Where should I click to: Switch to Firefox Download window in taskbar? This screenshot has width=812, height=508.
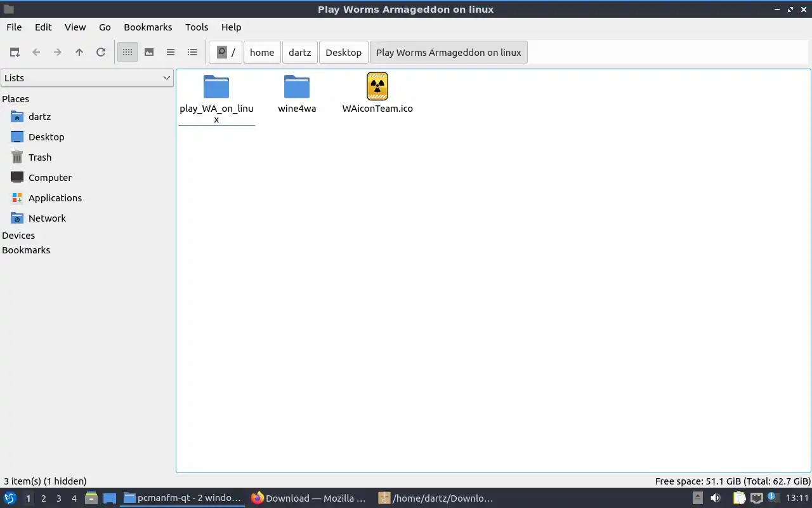[309, 498]
